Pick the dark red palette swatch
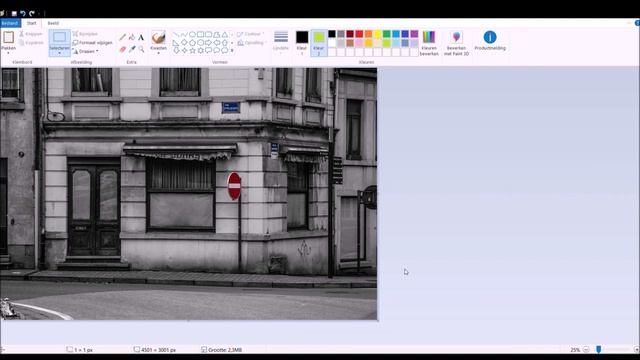The image size is (640, 360). tap(350, 34)
